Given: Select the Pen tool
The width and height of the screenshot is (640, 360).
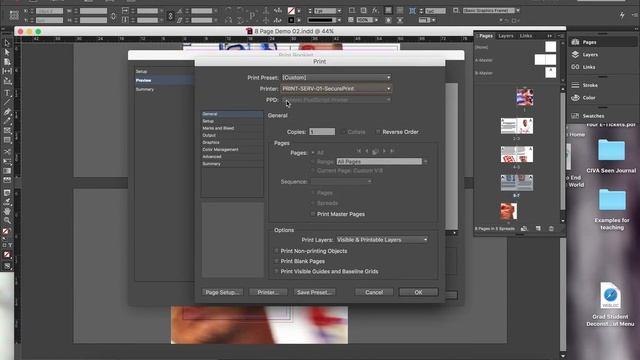Looking at the screenshot, I should pyautogui.click(x=7, y=111).
